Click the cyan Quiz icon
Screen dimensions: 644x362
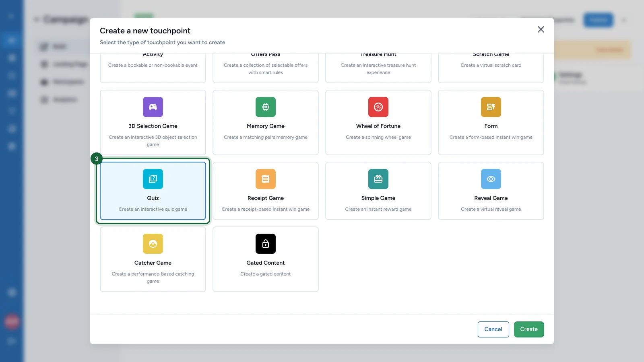coord(153,179)
